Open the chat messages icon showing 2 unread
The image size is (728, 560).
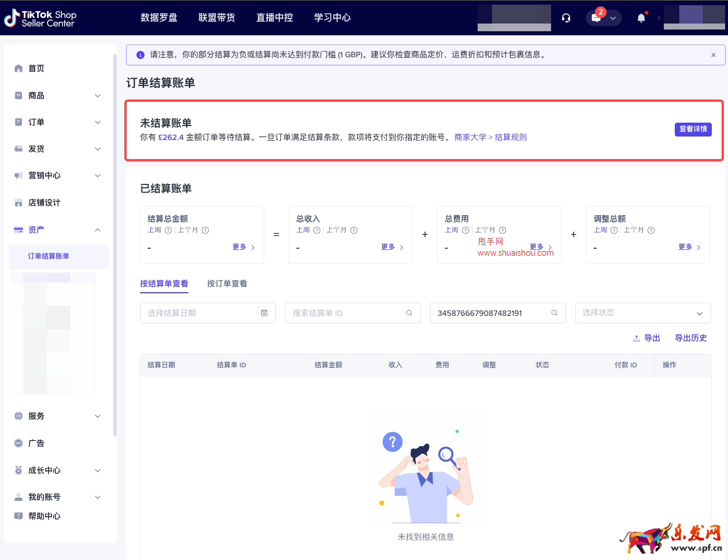(596, 18)
